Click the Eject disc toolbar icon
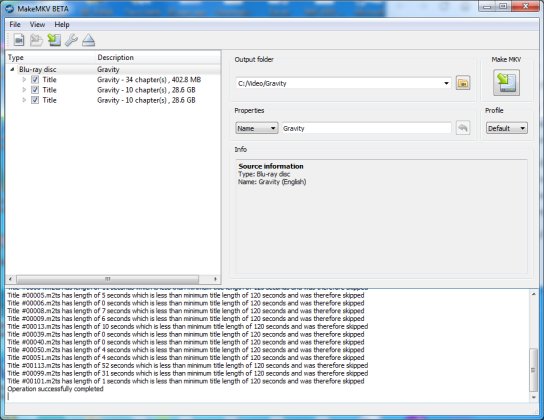The height and width of the screenshot is (420, 544). (x=88, y=40)
